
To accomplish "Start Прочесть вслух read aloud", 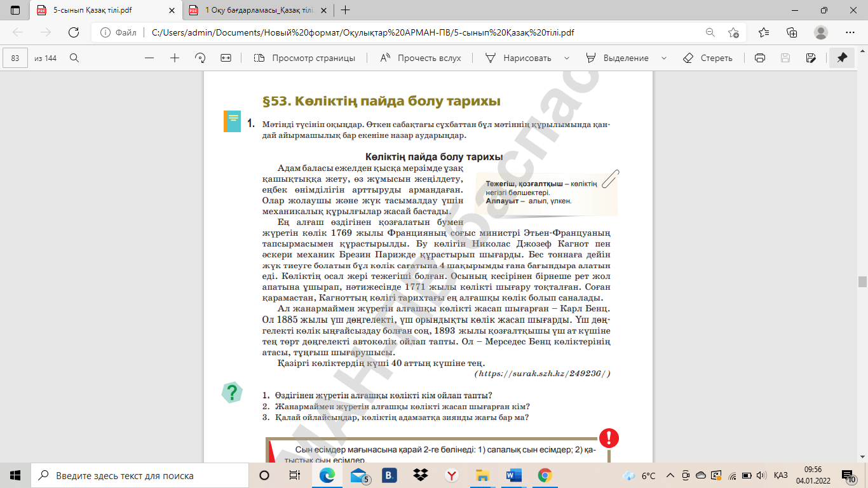I will pyautogui.click(x=421, y=58).
